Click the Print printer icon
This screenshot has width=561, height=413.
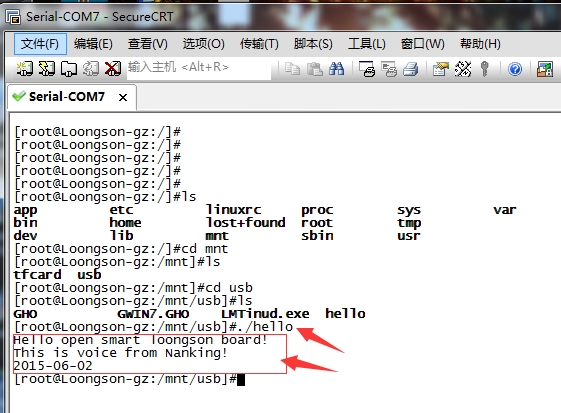point(410,69)
